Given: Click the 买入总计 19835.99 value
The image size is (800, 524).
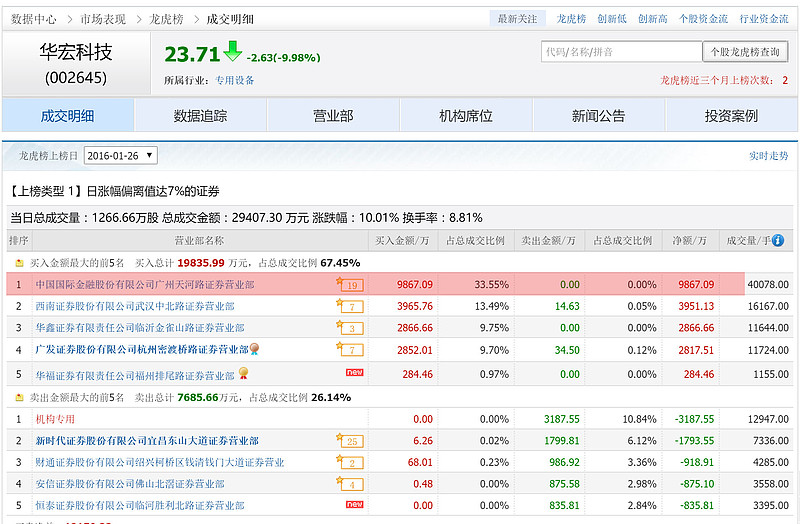Looking at the screenshot, I should [201, 263].
